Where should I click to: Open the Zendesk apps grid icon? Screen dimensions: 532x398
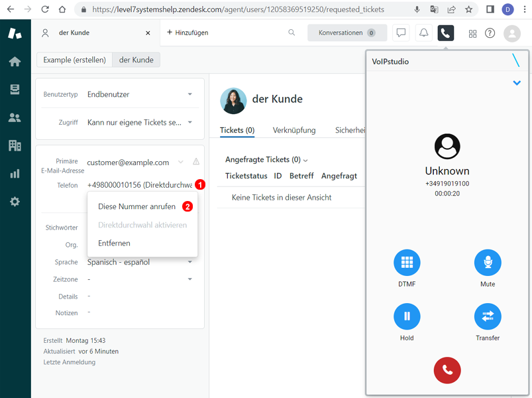472,33
